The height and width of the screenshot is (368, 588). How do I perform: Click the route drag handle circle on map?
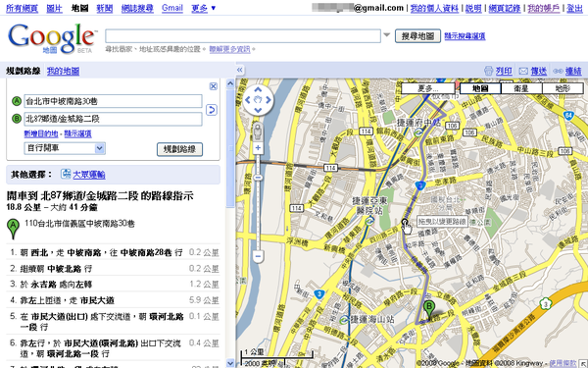[x=405, y=222]
